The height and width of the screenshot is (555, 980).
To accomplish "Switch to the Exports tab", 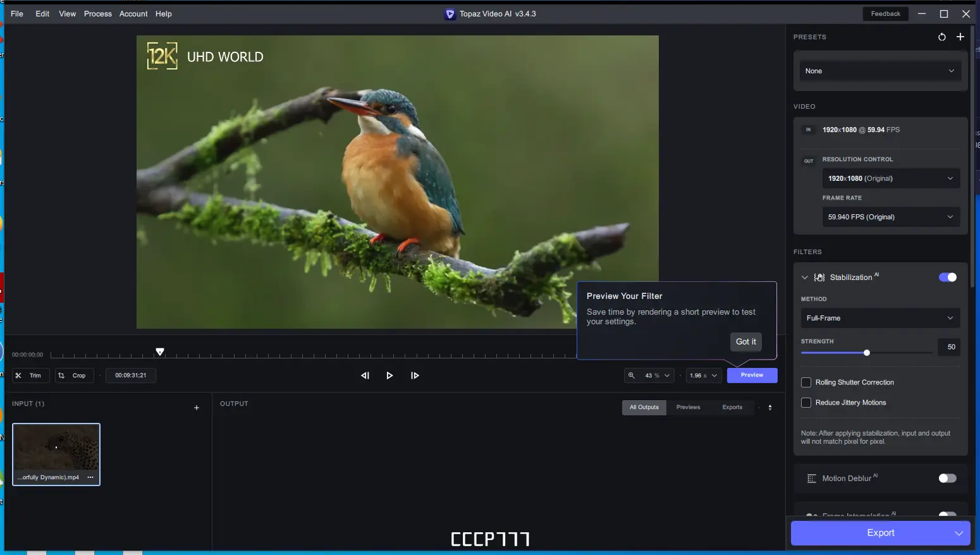I will coord(732,407).
